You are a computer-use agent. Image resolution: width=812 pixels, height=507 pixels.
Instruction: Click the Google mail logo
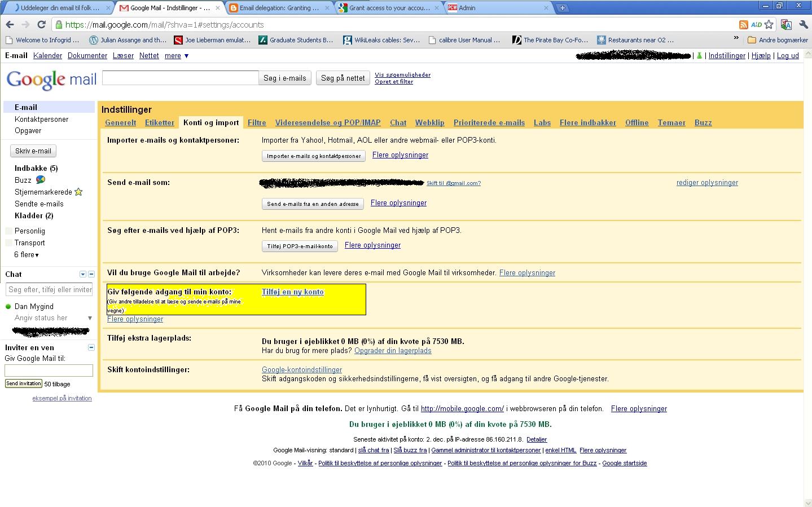[51, 80]
